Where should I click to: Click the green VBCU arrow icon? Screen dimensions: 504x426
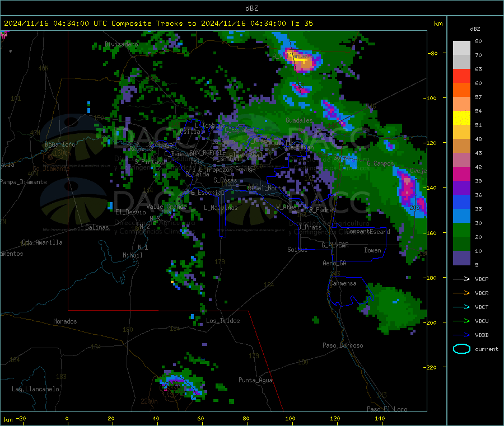(461, 321)
